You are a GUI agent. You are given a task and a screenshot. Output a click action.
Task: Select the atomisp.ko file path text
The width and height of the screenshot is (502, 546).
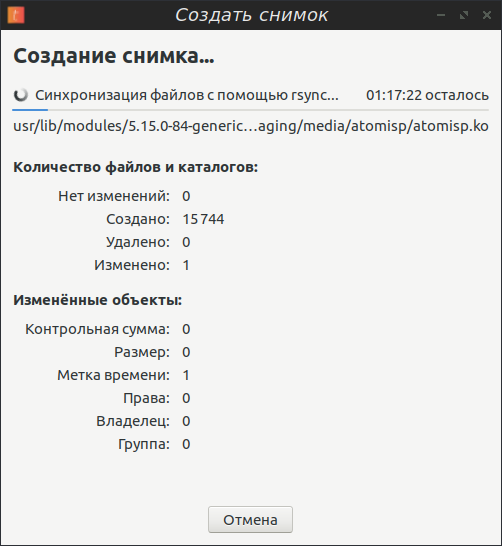coord(251,126)
